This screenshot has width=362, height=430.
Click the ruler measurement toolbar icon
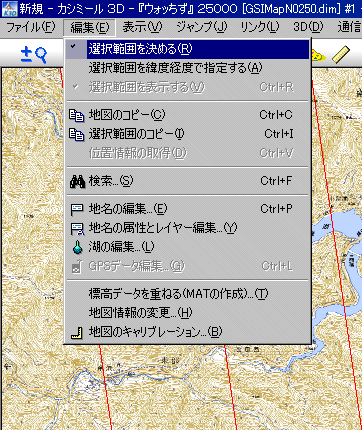[341, 54]
